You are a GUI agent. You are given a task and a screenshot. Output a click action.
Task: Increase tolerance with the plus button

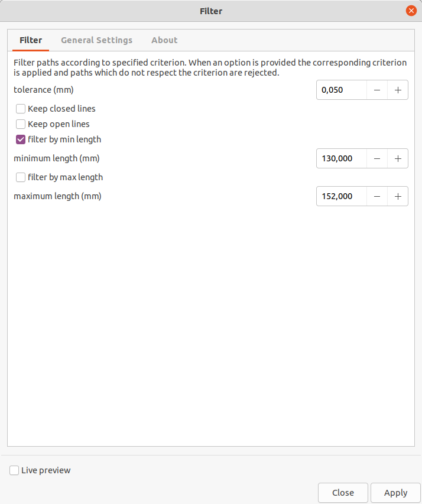coord(398,90)
